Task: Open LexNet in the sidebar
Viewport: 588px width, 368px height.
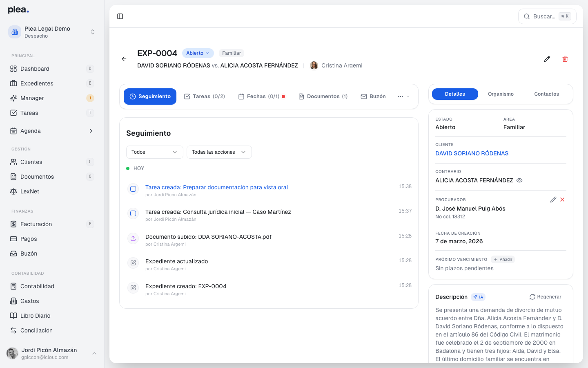Action: point(52,191)
